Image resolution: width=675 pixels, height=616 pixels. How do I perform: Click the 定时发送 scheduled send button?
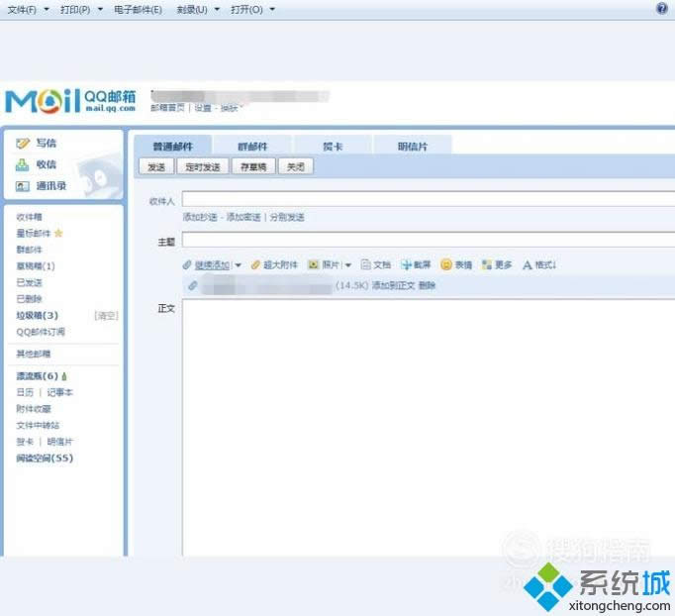click(203, 166)
